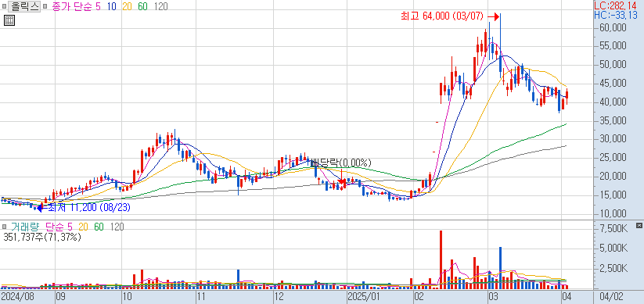This screenshot has height=304, width=644.
Task: Click the HC:-33.13 indicator
Action: coord(615,15)
